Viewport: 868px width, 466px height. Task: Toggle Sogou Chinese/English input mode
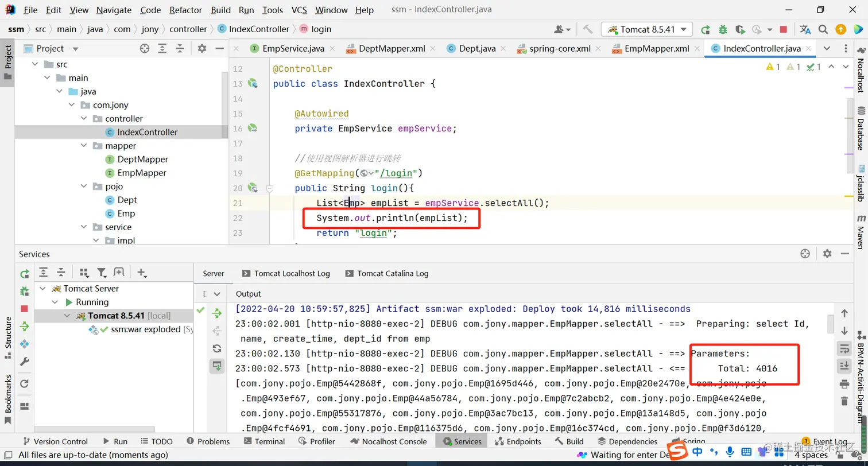(x=697, y=452)
